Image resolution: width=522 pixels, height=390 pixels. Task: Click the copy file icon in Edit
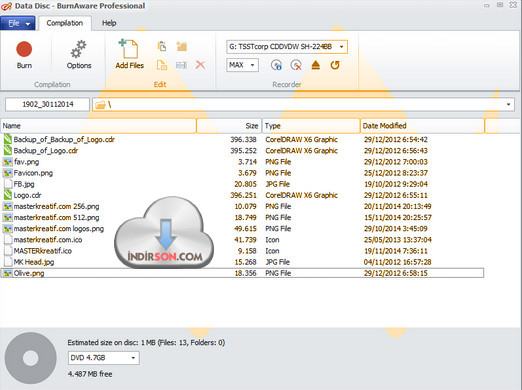click(x=162, y=65)
